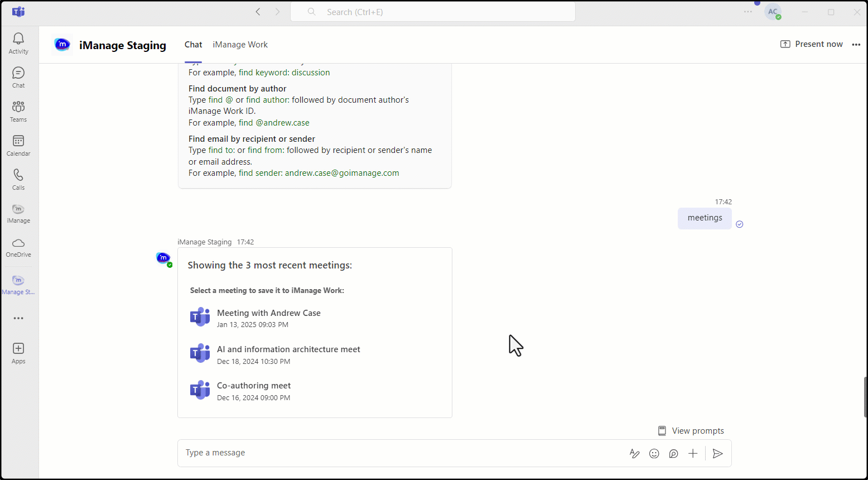The height and width of the screenshot is (480, 868).
Task: Attach a file with the plus icon
Action: pyautogui.click(x=692, y=453)
